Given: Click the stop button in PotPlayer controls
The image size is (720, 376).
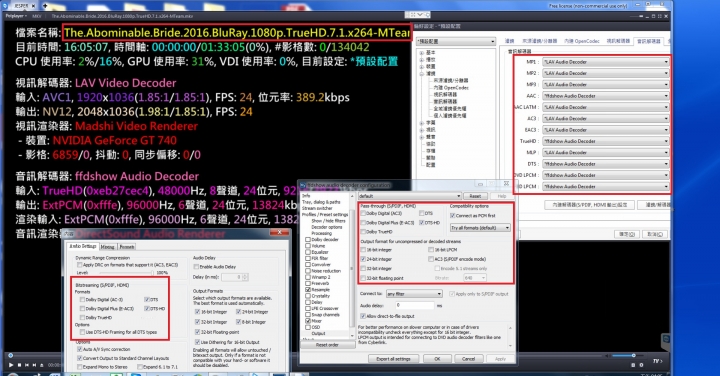Looking at the screenshot, I should pos(19,365).
